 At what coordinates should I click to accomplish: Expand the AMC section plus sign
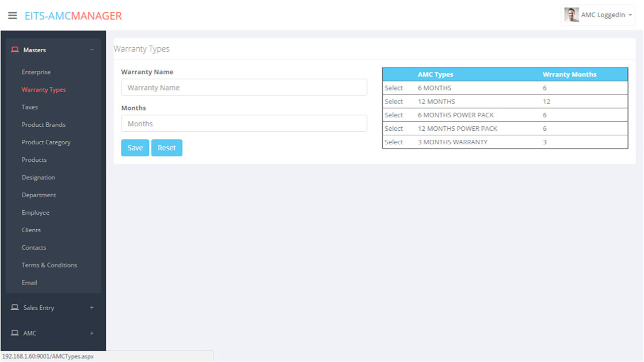point(92,333)
